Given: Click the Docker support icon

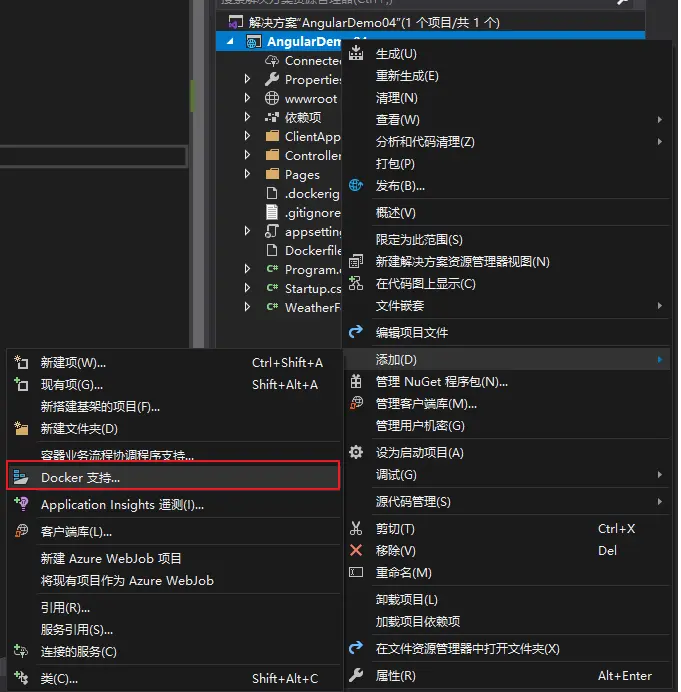Looking at the screenshot, I should click(x=21, y=478).
